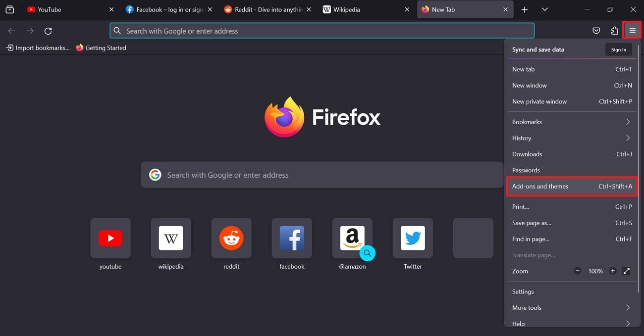The width and height of the screenshot is (644, 336).
Task: Expand the Help submenu
Action: pos(572,323)
